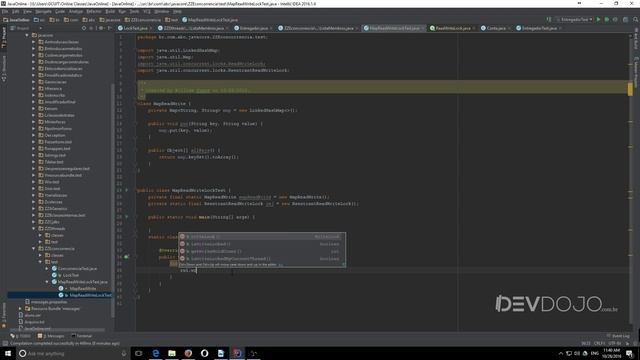Image resolution: width=640 pixels, height=360 pixels.
Task: Click the run gutter icon beside the main method
Action: click(127, 217)
